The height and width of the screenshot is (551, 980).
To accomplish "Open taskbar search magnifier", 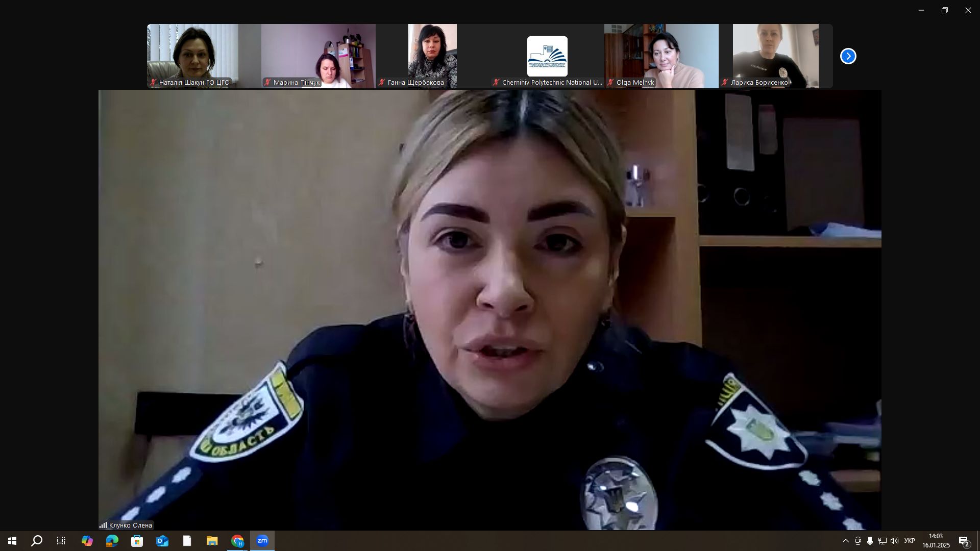I will coord(37,541).
